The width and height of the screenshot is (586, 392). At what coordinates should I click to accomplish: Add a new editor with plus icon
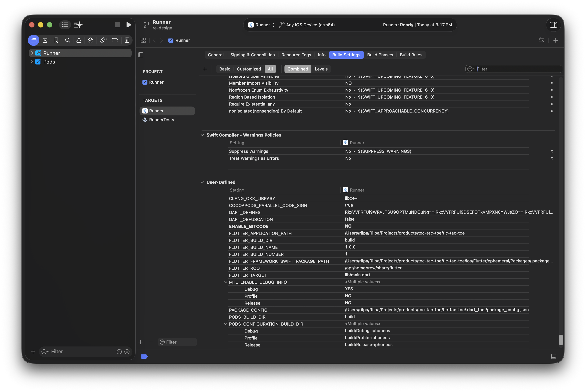pyautogui.click(x=556, y=40)
